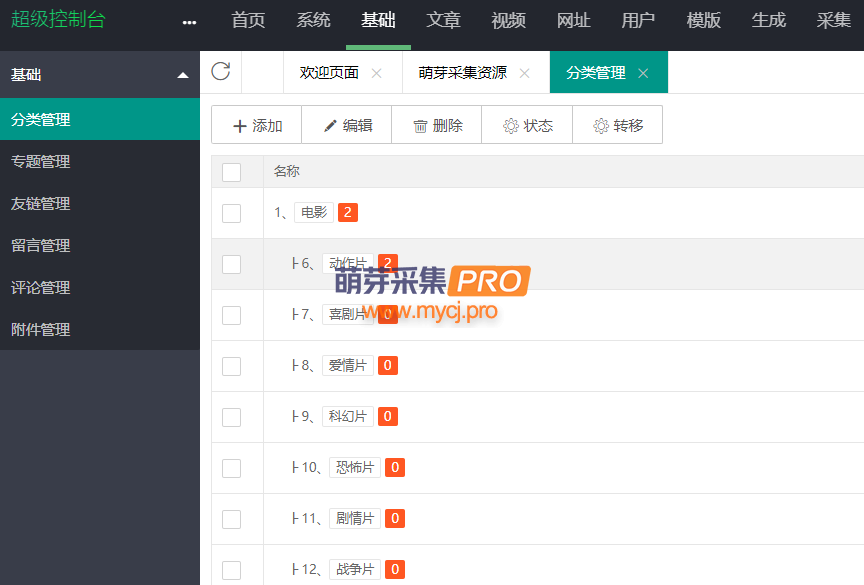Click the orange count badge beside 爱情片
The width and height of the screenshot is (864, 585).
[388, 365]
